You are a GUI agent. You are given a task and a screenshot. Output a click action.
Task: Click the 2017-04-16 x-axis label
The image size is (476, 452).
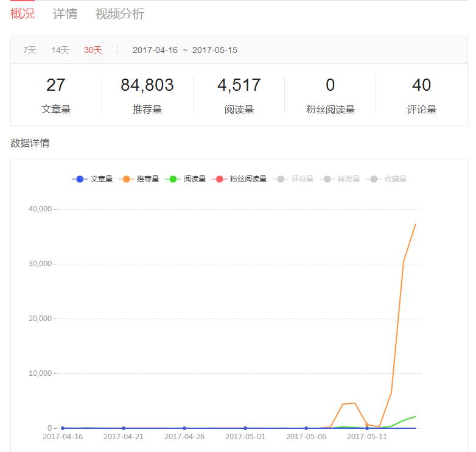pyautogui.click(x=63, y=437)
